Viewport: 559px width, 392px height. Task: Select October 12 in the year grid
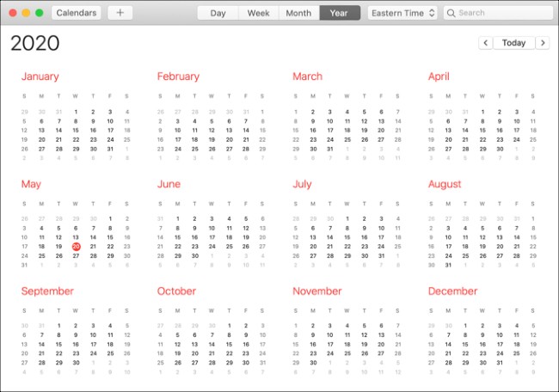pos(177,344)
